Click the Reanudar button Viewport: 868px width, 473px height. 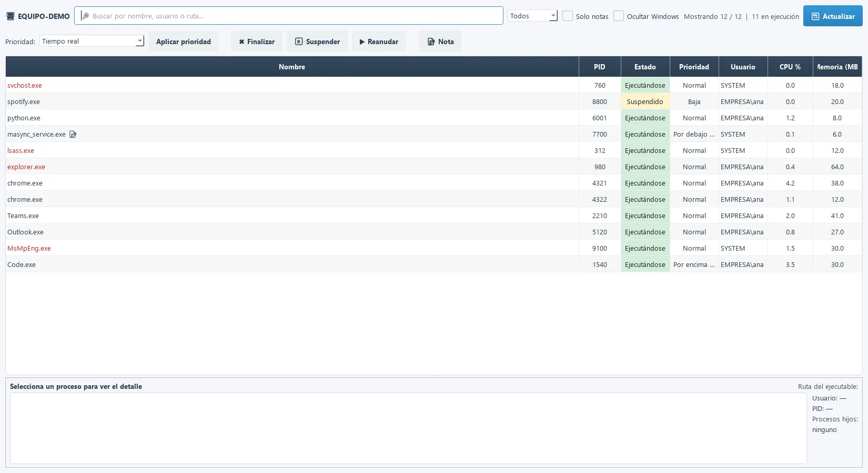(x=379, y=42)
